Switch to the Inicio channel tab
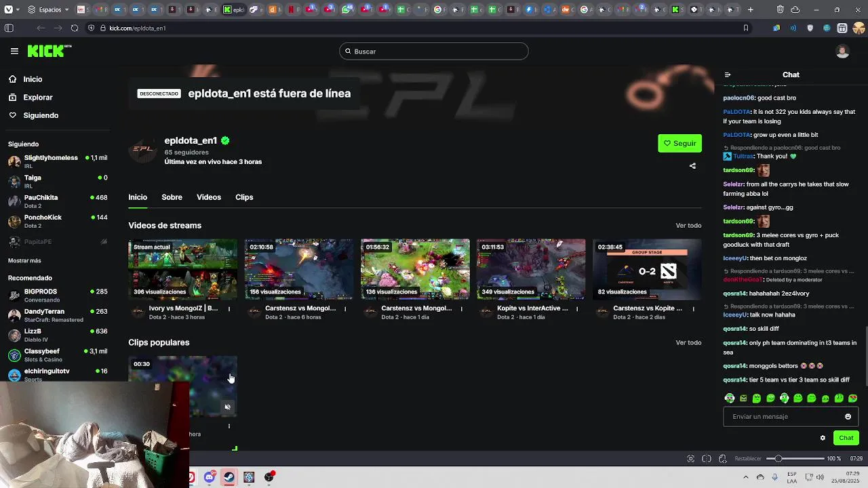Screen dimensions: 868x488 click(x=138, y=197)
